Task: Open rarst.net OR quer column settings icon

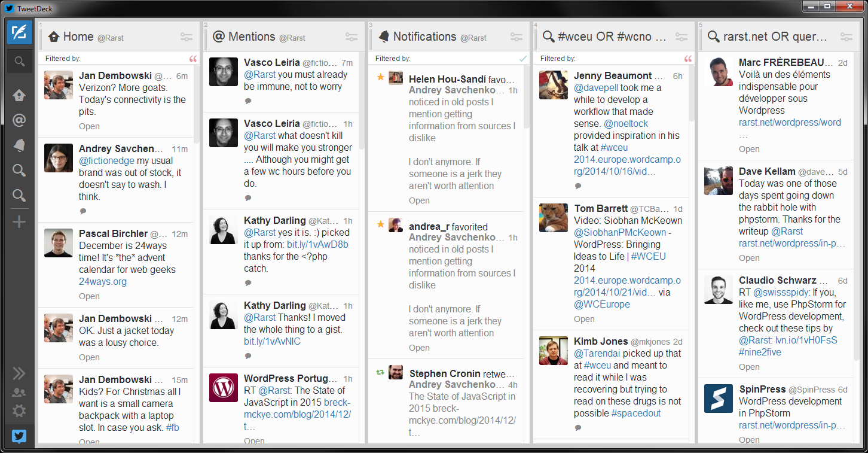Action: pos(846,37)
